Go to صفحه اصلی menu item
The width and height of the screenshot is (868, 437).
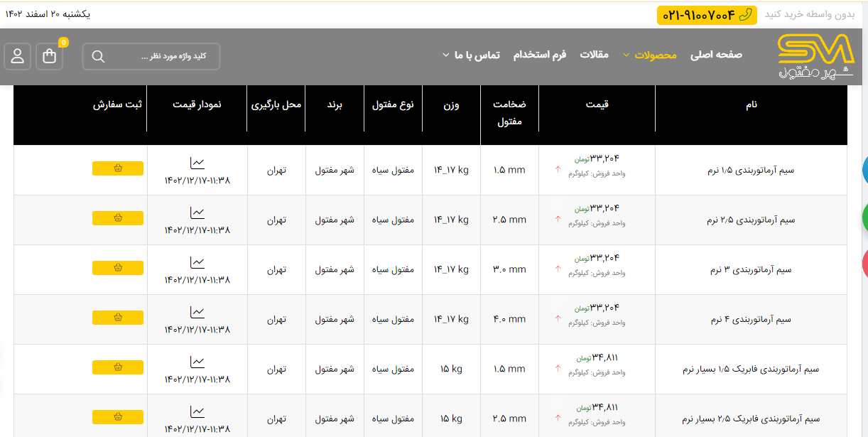[x=716, y=55]
